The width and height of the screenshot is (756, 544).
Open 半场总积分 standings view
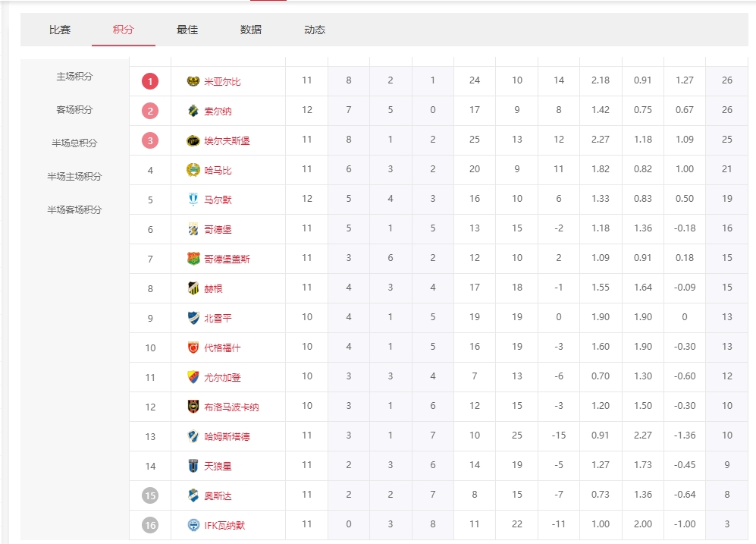[x=74, y=143]
